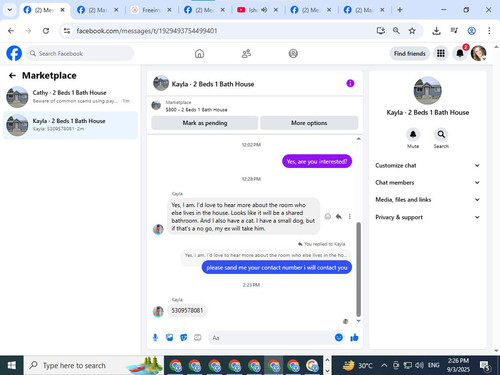The image size is (500, 375).
Task: Open conversation information purple icon
Action: click(350, 83)
